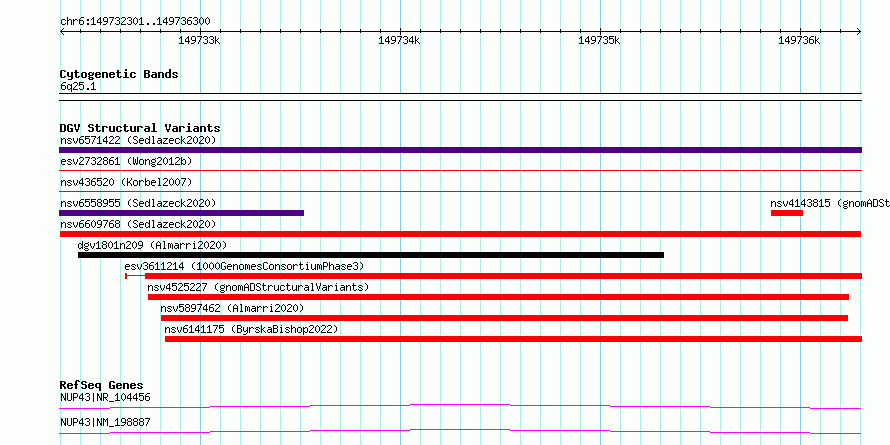
Task: Click the dgv1801n209 (Almarri2020) label
Action: point(152,245)
